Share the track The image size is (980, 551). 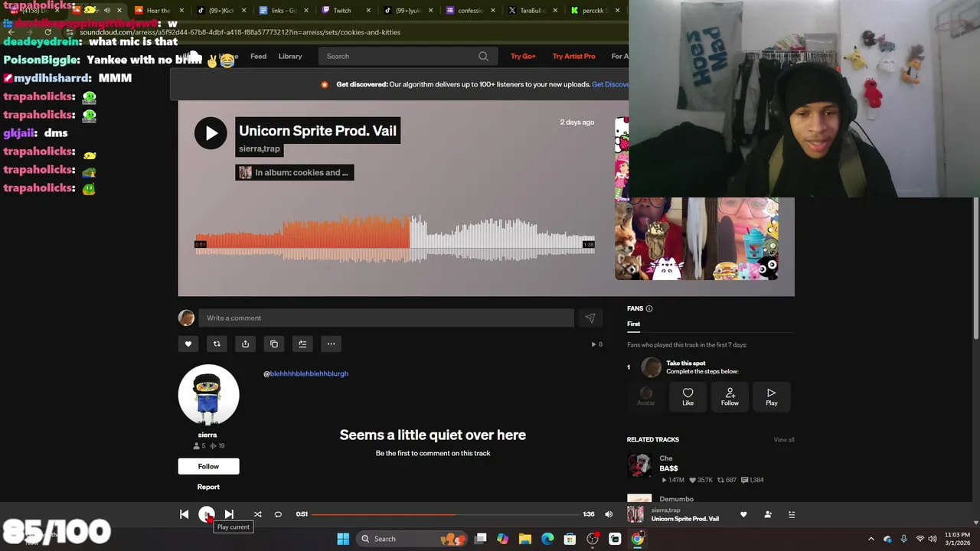(245, 344)
